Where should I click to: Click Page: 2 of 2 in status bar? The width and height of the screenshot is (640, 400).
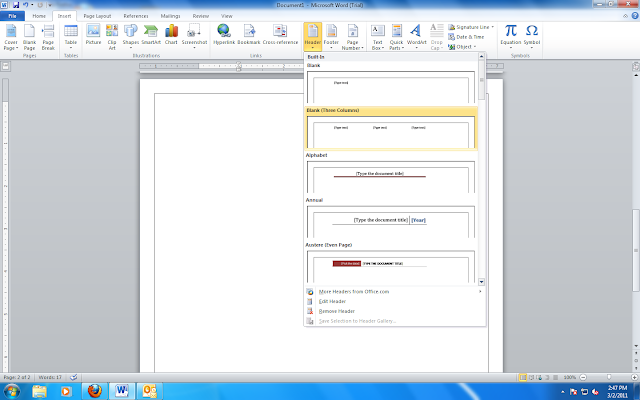point(17,378)
